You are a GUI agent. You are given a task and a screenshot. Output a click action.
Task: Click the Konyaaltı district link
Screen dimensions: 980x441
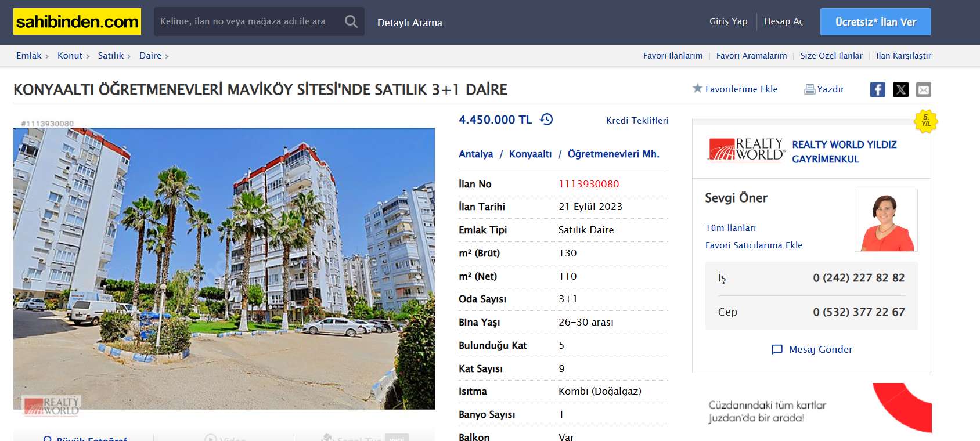[531, 154]
